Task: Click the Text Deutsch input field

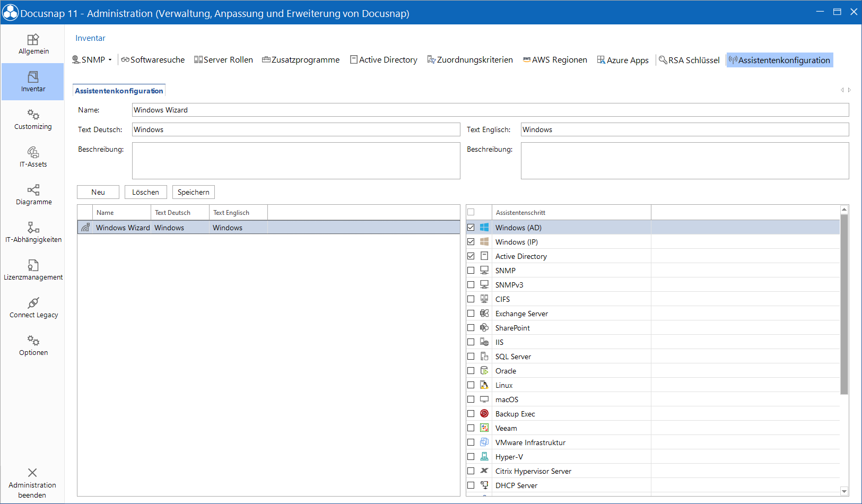Action: [296, 129]
